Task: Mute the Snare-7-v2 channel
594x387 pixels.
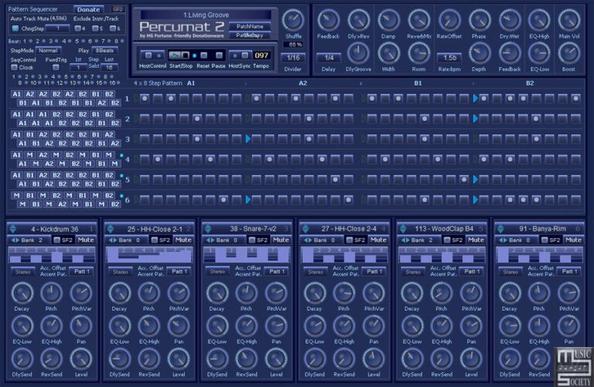Action: click(281, 240)
